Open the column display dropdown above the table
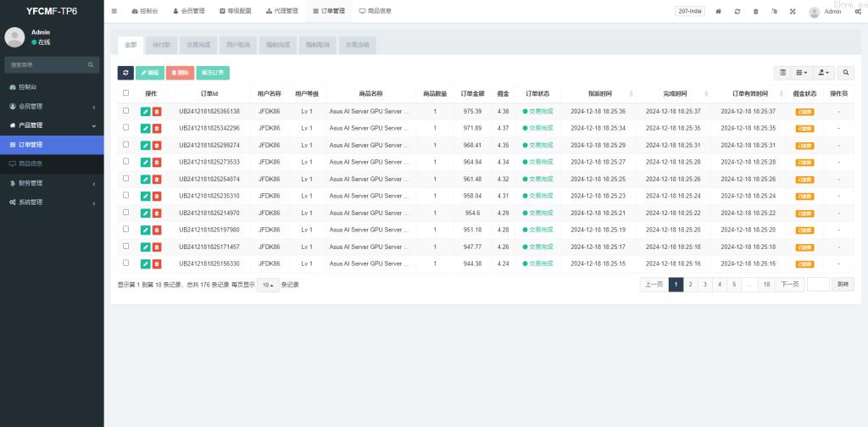 point(801,73)
